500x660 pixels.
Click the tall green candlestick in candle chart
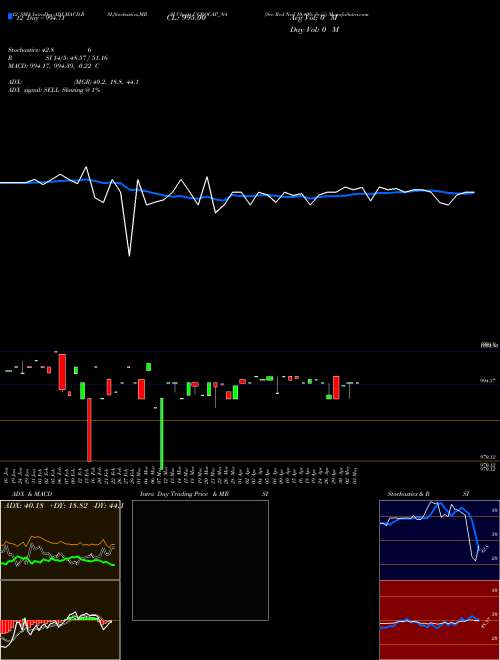coord(162,434)
